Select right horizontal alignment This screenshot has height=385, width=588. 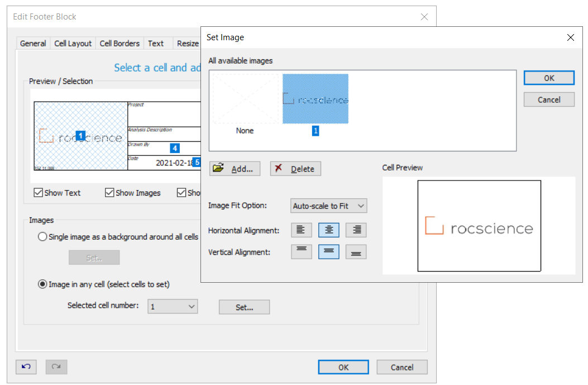pos(356,230)
